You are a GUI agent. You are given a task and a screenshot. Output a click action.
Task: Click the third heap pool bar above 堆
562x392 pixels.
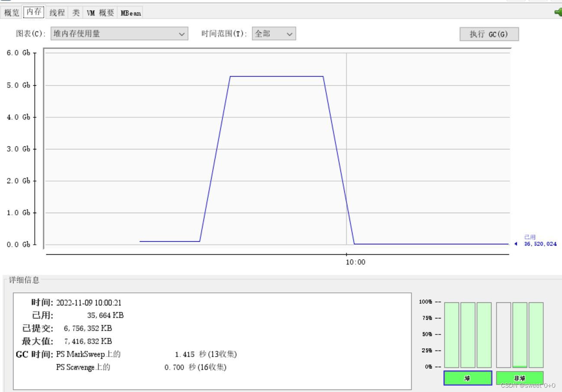[x=484, y=335]
